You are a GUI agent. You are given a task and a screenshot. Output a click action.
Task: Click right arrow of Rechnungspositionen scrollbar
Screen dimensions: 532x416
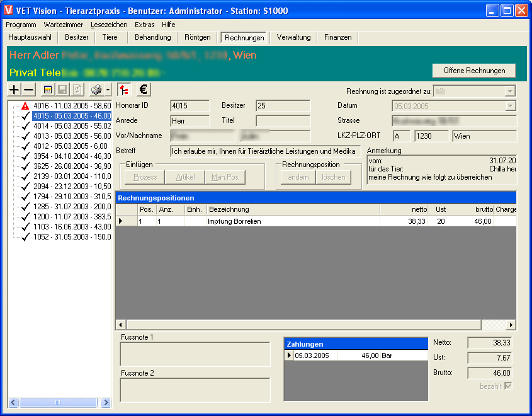click(x=511, y=325)
